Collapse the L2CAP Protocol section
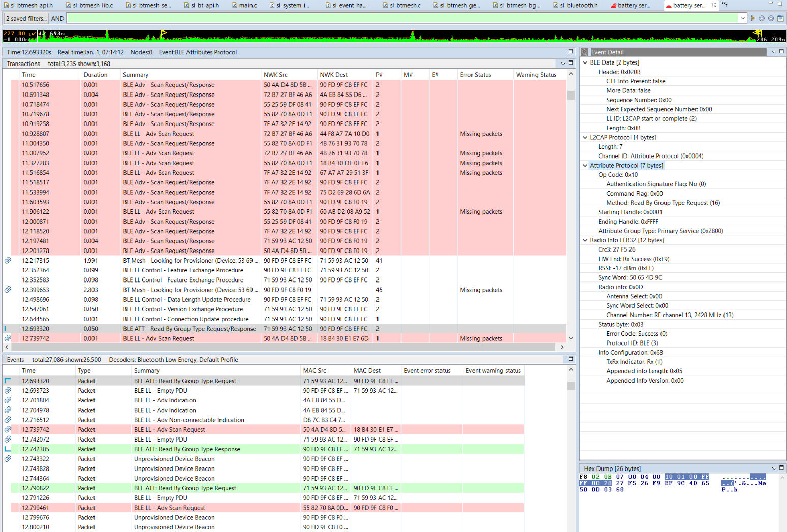The height and width of the screenshot is (532, 787). tap(585, 137)
